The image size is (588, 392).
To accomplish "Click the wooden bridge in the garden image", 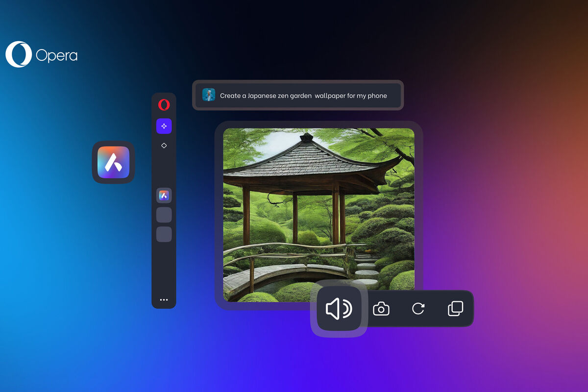I will [x=274, y=272].
